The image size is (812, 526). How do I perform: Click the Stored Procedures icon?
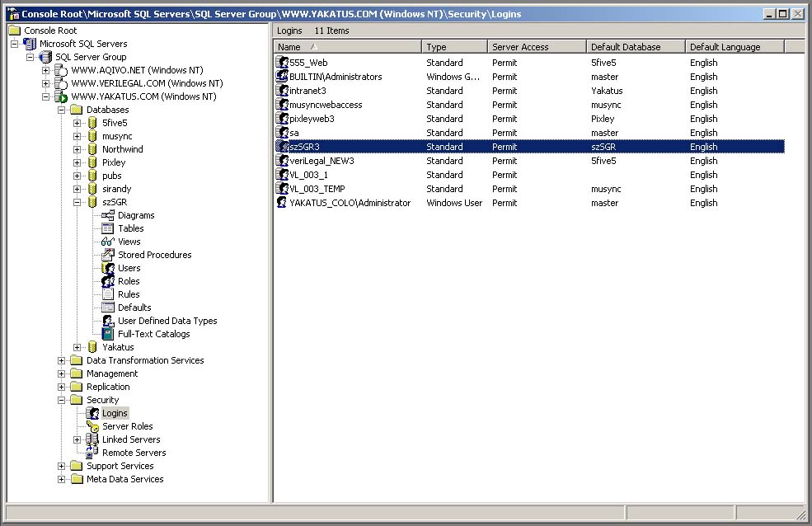click(108, 255)
